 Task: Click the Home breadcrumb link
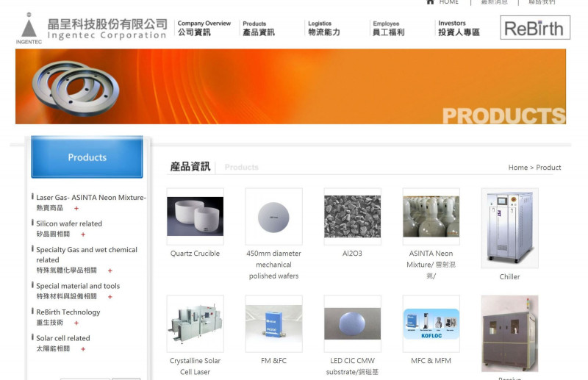tap(517, 168)
